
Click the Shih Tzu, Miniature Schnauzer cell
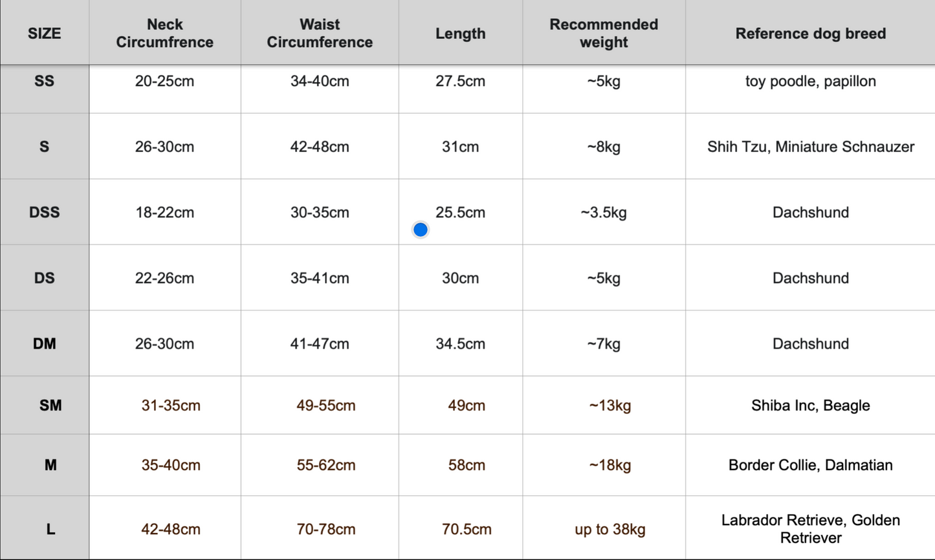pyautogui.click(x=810, y=147)
